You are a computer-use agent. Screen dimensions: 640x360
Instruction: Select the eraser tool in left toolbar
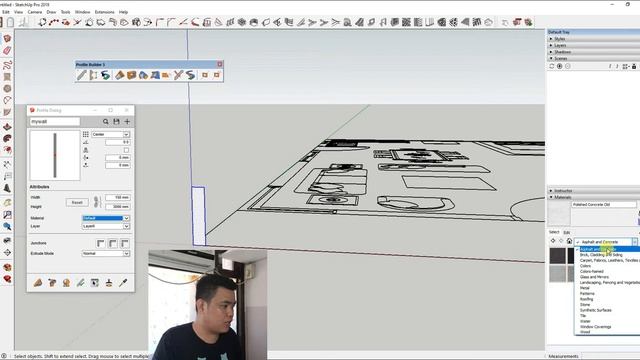coord(7,51)
